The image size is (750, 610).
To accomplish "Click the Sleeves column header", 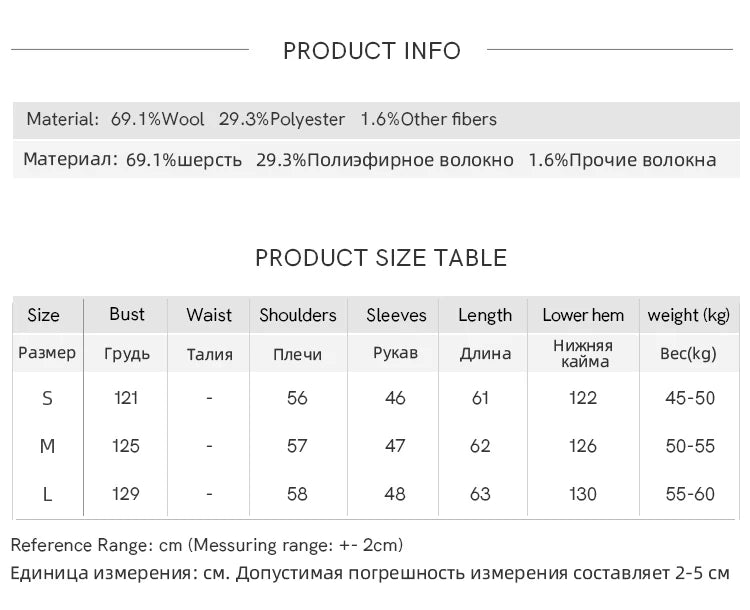I will (396, 315).
